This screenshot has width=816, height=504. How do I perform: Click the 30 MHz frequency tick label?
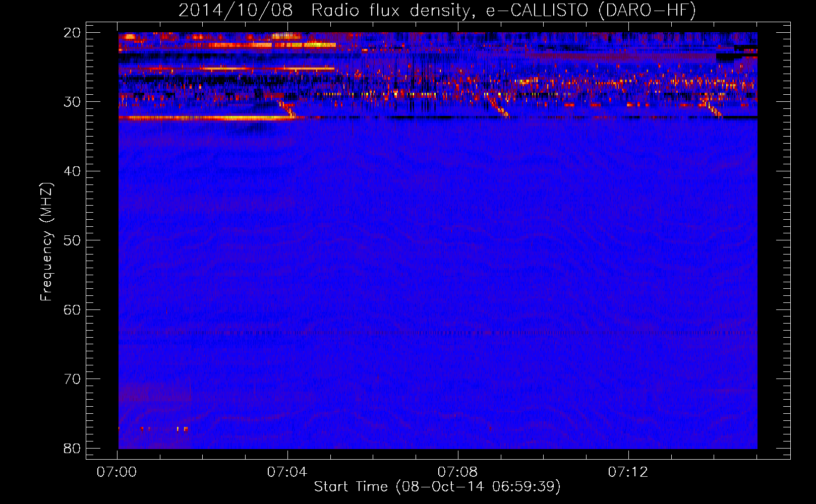72,102
